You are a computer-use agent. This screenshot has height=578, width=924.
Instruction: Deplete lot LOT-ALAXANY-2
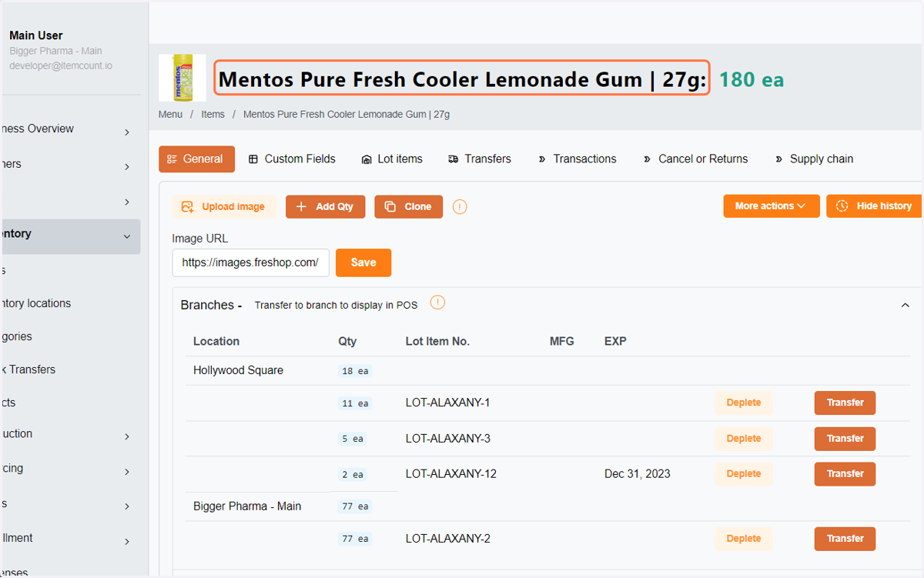click(743, 539)
